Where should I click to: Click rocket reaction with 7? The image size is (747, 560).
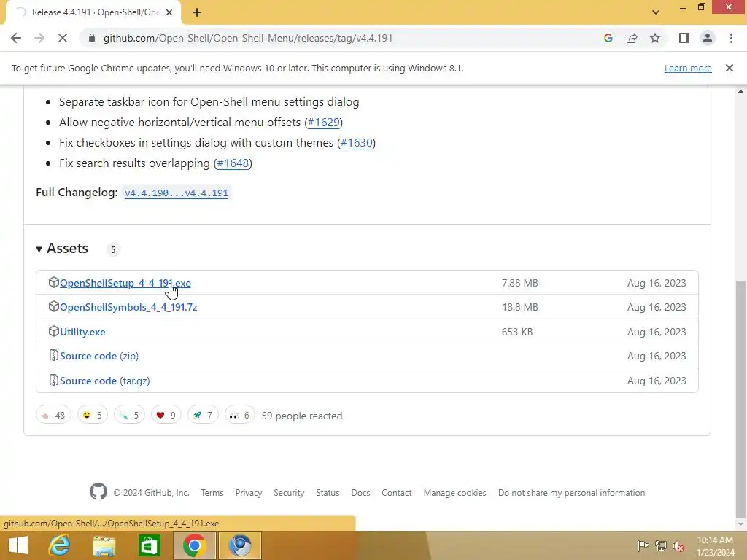(x=203, y=415)
